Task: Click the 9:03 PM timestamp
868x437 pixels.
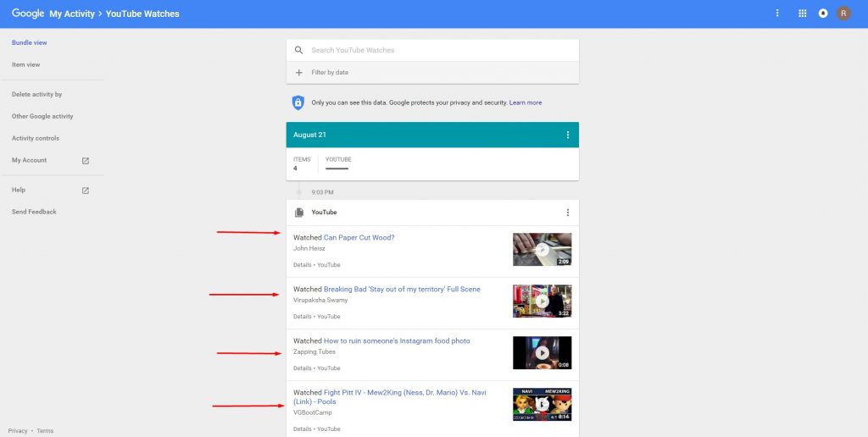Action: 323,192
